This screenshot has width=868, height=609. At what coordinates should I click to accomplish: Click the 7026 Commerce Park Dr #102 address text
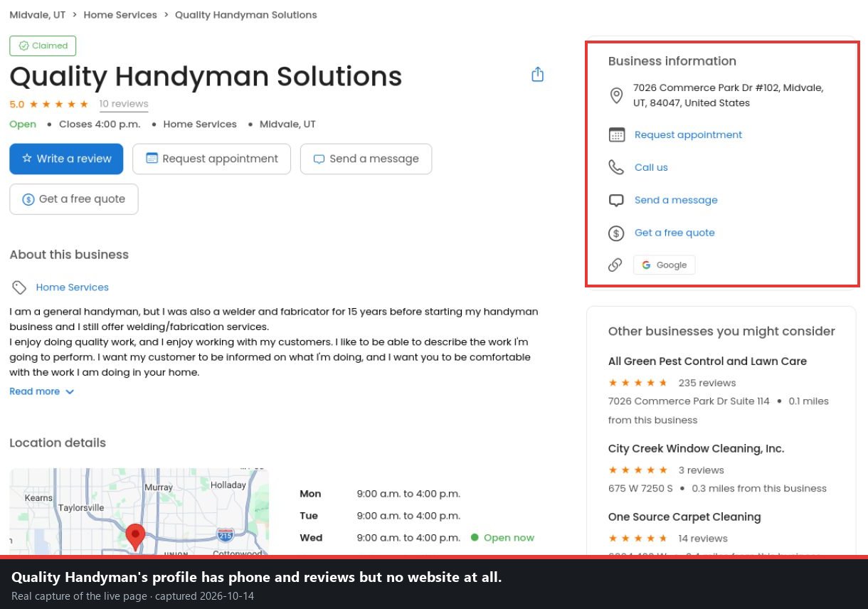click(x=728, y=95)
